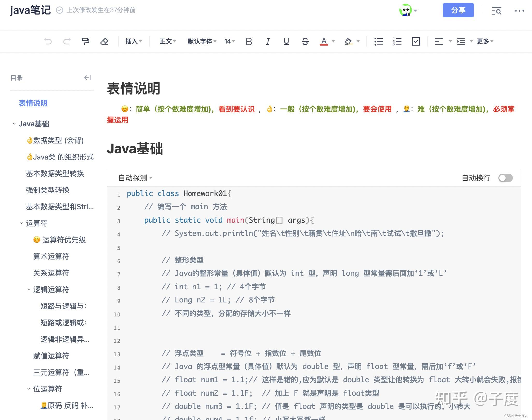Open the 更多 toolbar menu
The image size is (532, 420).
click(485, 41)
